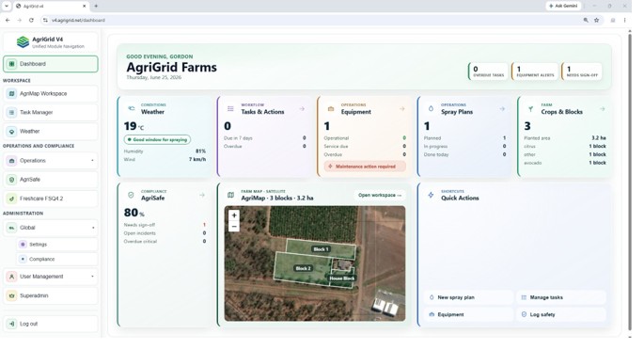Click the Log out button
Screen dimensions: 644x350
[x=51, y=324]
